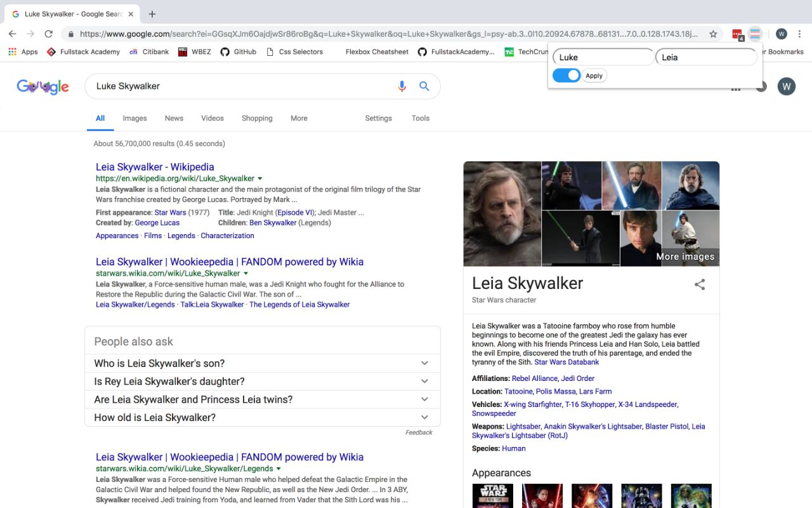
Task: Open George Lucas link
Action: (157, 223)
